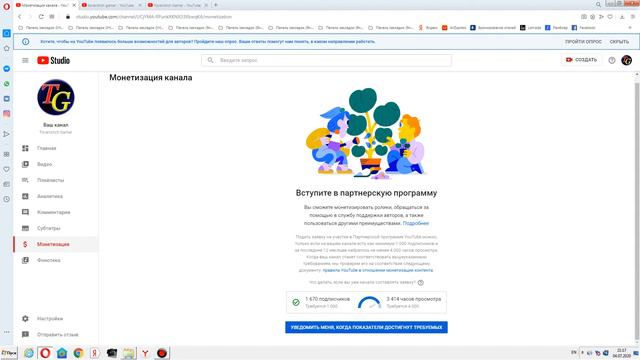Click the TG channel avatar in sidebar
This screenshot has width=640, height=360.
coord(56,98)
